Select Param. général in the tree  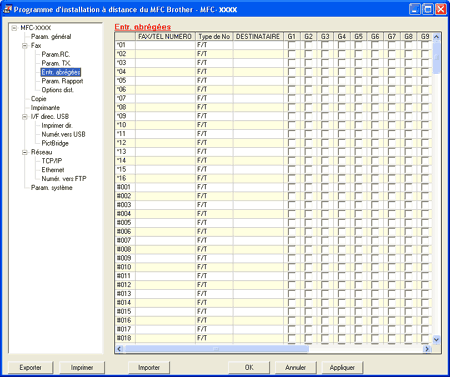(51, 37)
